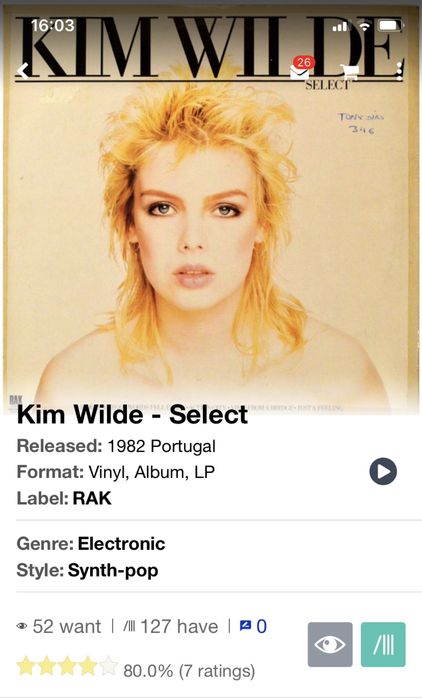Go back using the top-left arrow
This screenshot has width=422, height=699.
[23, 70]
